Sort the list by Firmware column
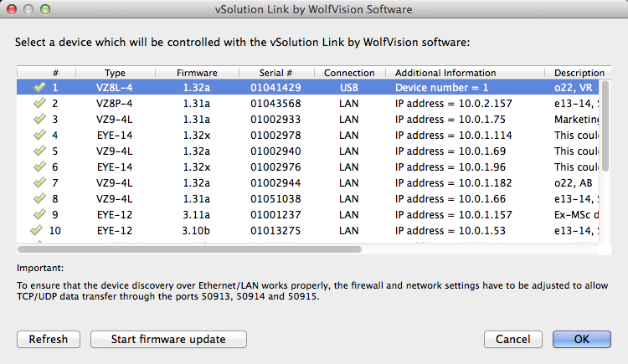Image resolution: width=628 pixels, height=364 pixels. [197, 73]
